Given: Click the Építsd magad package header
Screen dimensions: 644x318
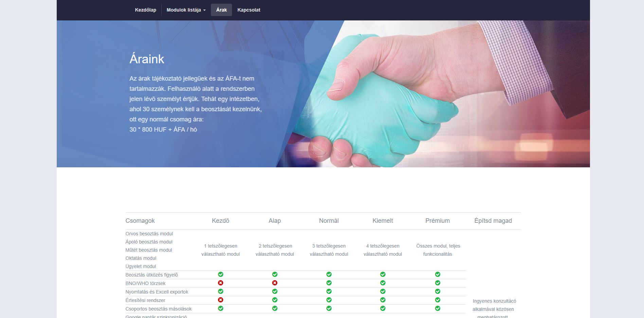Looking at the screenshot, I should 493,221.
